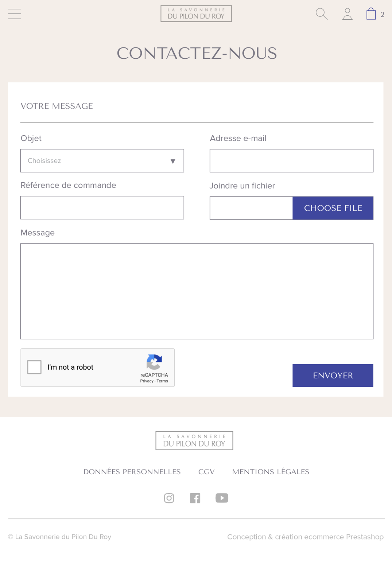
Task: Open the shopping bag cart icon
Action: (x=371, y=14)
